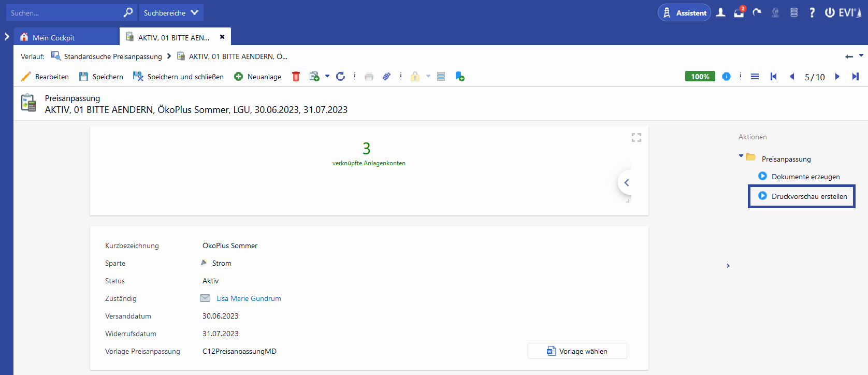Open dropdown arrow next to copy icon
The height and width of the screenshot is (375, 868).
327,77
